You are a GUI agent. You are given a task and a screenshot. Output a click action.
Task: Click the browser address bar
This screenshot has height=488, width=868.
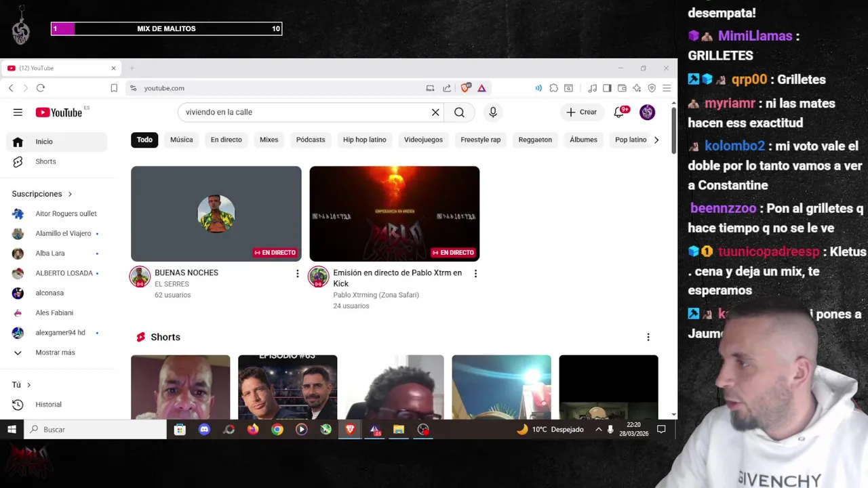(278, 88)
